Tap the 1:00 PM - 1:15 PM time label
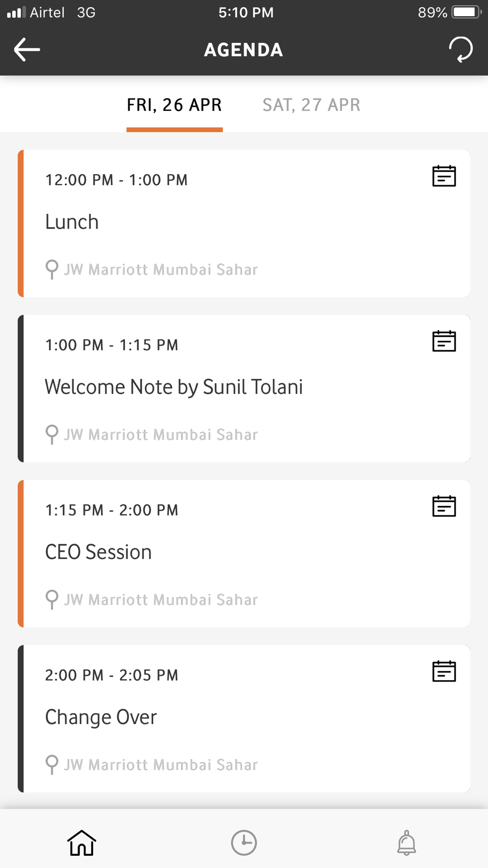Image resolution: width=488 pixels, height=868 pixels. (112, 345)
